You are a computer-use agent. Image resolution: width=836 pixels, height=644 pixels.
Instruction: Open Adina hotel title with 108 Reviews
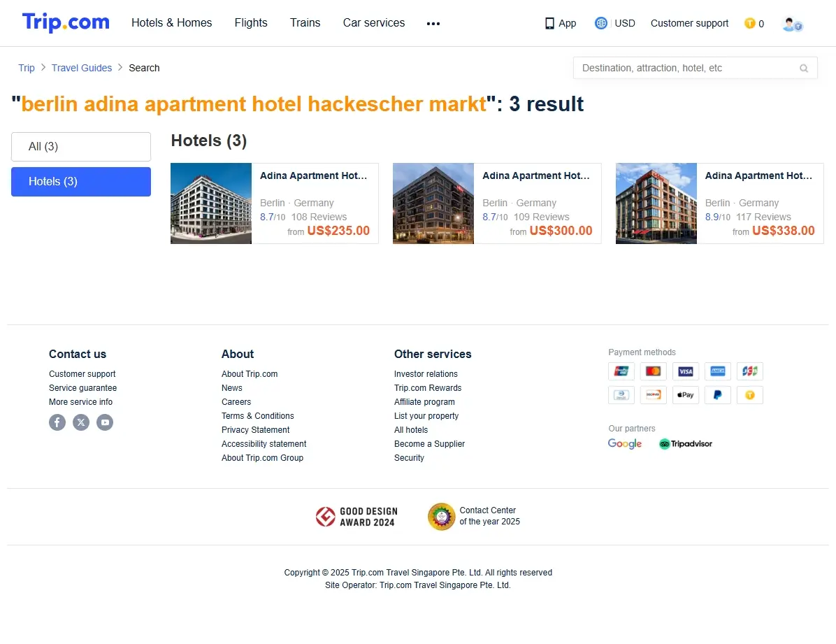(x=313, y=176)
